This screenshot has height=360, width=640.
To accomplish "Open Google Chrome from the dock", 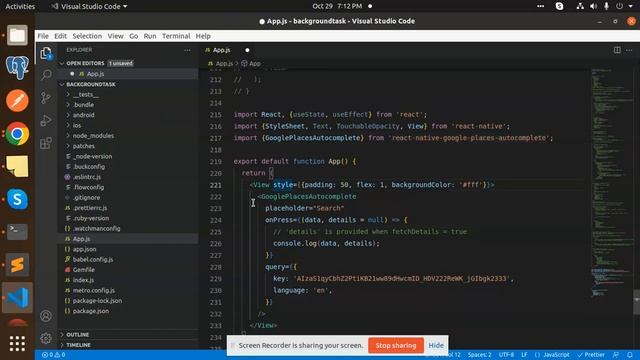I will [x=17, y=133].
